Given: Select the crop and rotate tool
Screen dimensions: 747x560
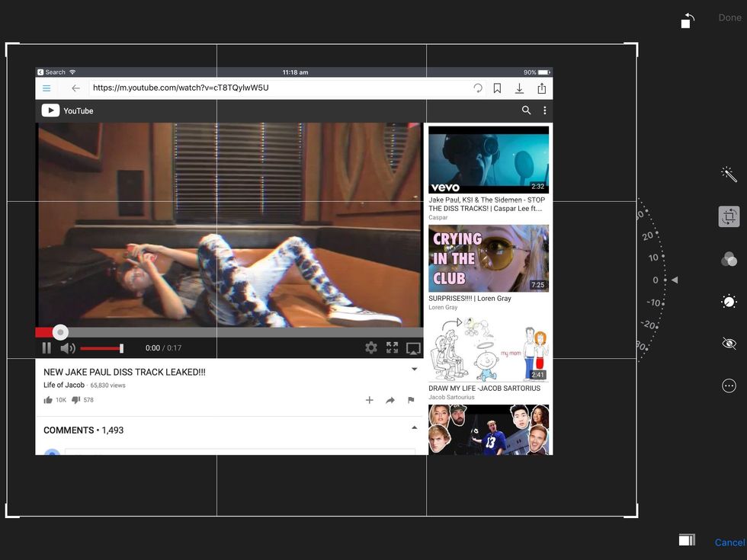Looking at the screenshot, I should [729, 216].
